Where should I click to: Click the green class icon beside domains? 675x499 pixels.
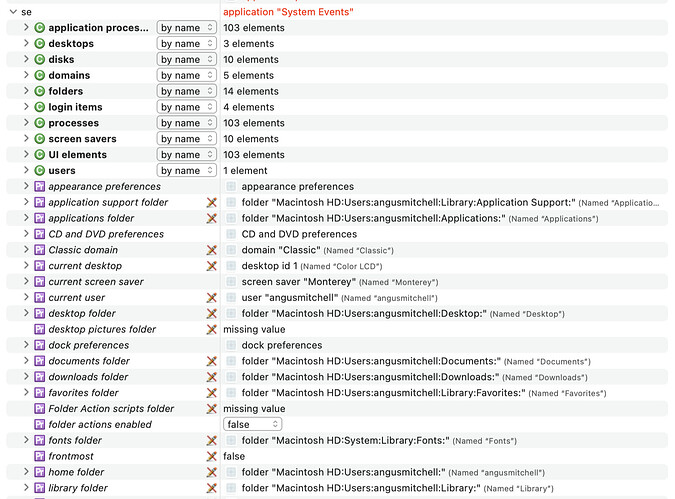tap(40, 75)
